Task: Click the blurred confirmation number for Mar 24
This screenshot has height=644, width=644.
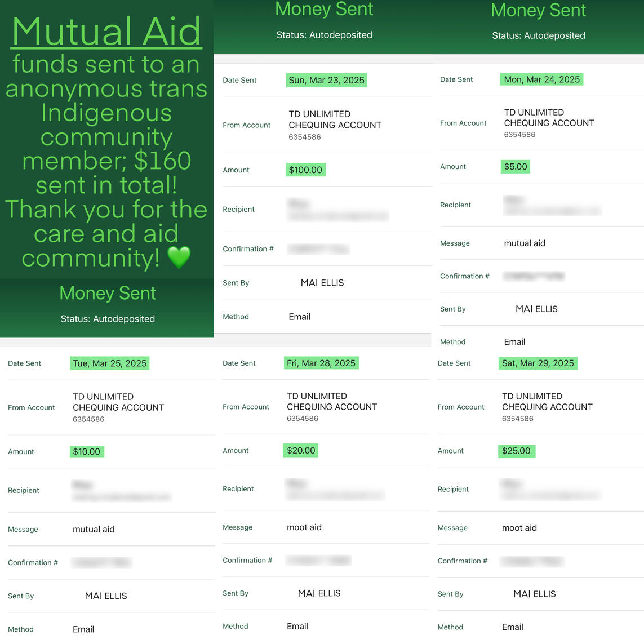Action: coord(534,276)
